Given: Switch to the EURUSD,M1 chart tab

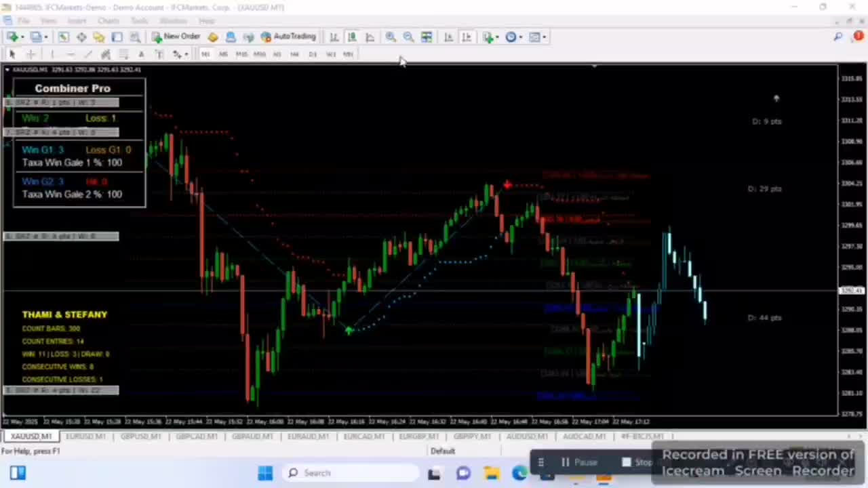Looking at the screenshot, I should 86,436.
